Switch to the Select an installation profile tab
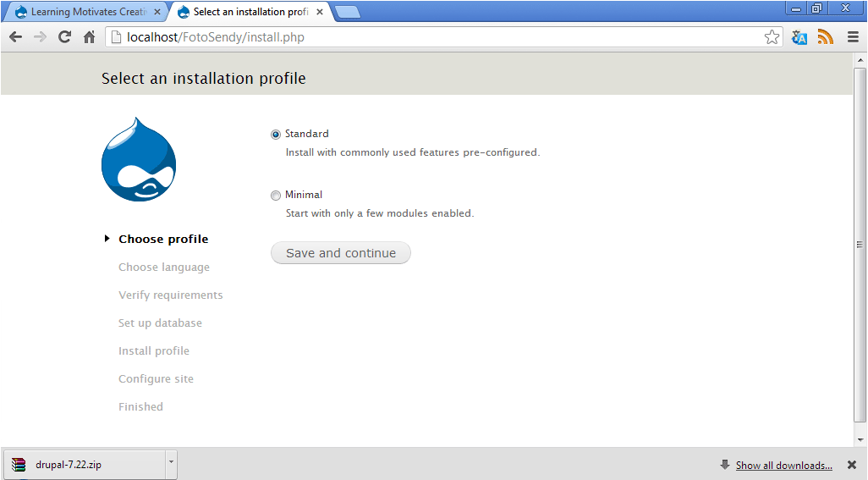Viewport: 868px width, 480px height. click(250, 12)
